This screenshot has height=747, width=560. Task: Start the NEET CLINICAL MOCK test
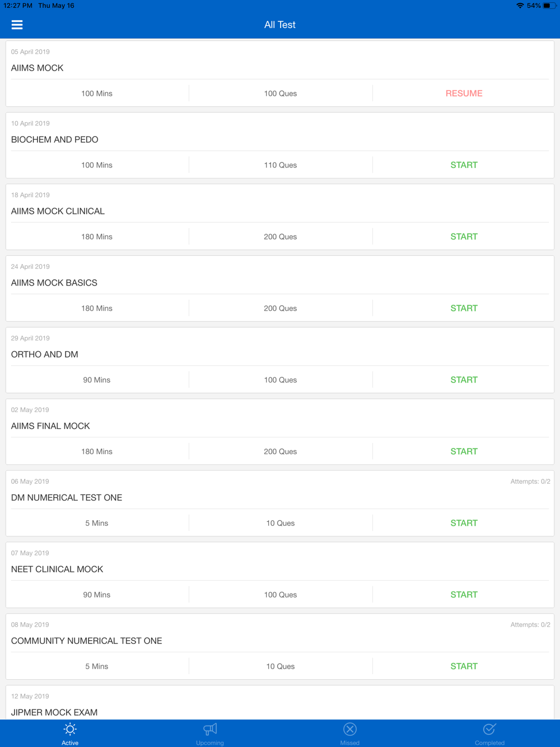point(464,595)
